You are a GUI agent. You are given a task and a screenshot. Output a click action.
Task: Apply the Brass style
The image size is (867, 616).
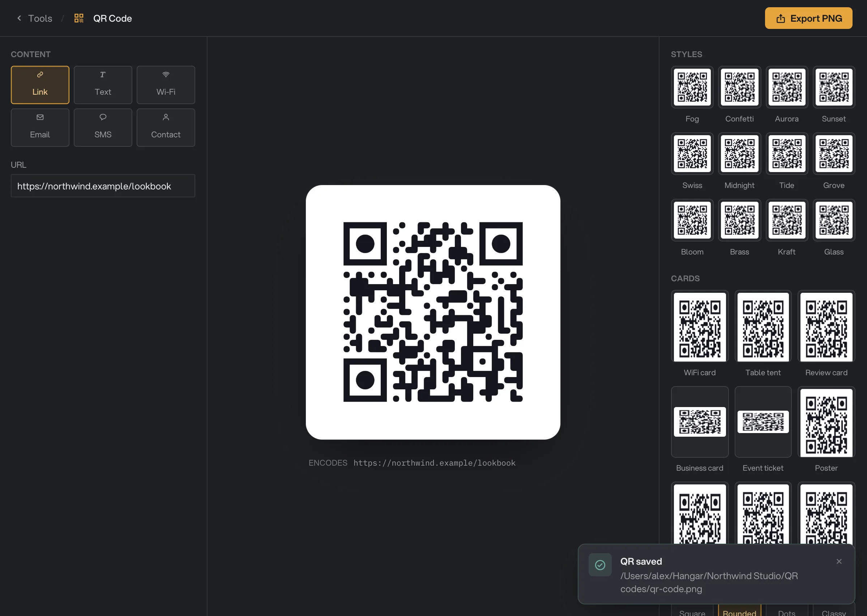click(739, 220)
